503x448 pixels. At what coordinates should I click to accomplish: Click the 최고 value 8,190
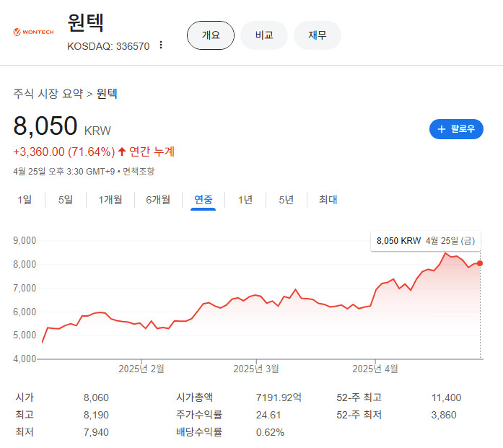tap(96, 415)
